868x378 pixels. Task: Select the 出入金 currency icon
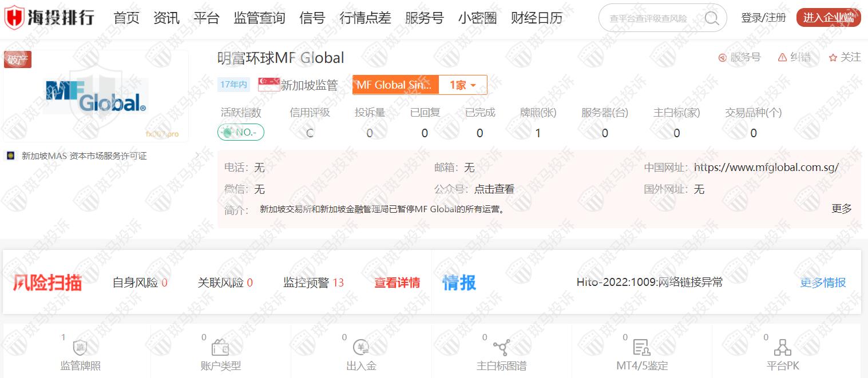pyautogui.click(x=361, y=347)
